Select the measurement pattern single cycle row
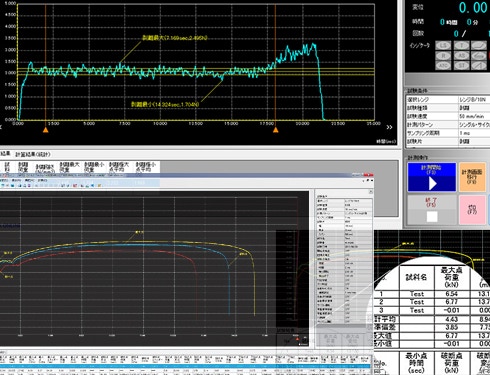The image size is (490, 375). (448, 125)
